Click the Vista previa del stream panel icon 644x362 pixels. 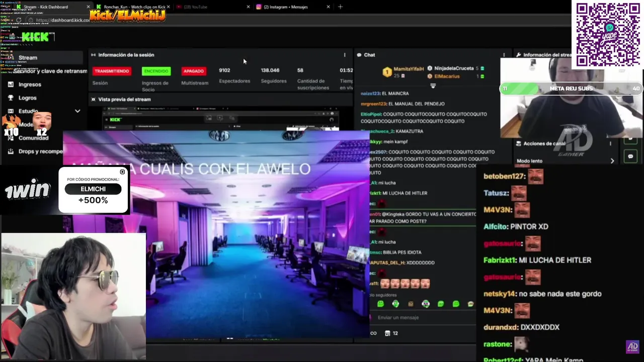pos(93,100)
